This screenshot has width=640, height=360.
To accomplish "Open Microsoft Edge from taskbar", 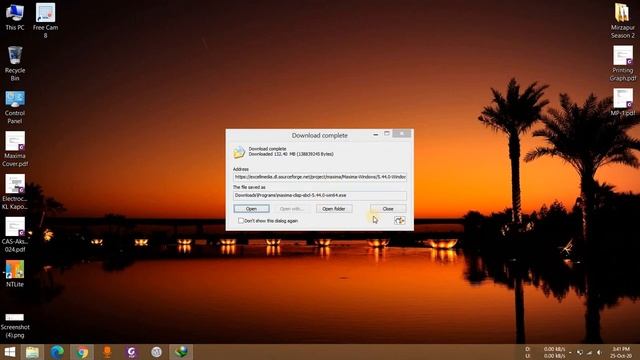I will click(x=57, y=352).
